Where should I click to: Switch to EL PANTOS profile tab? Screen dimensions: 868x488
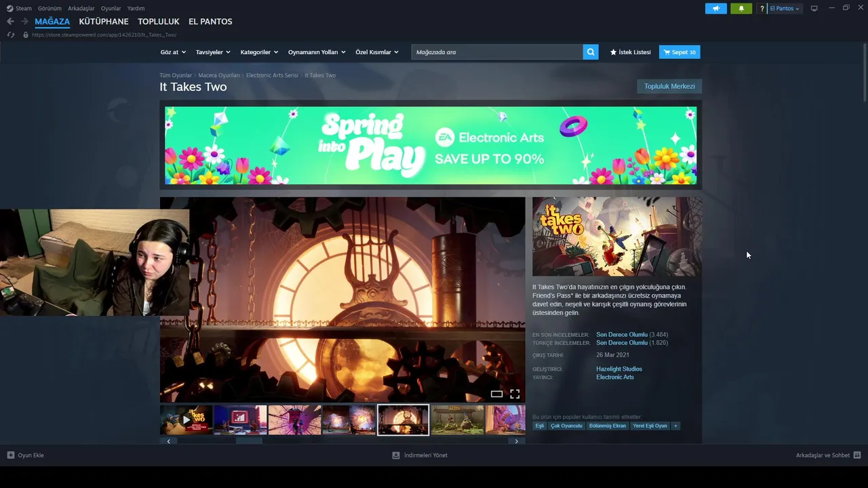(x=210, y=22)
